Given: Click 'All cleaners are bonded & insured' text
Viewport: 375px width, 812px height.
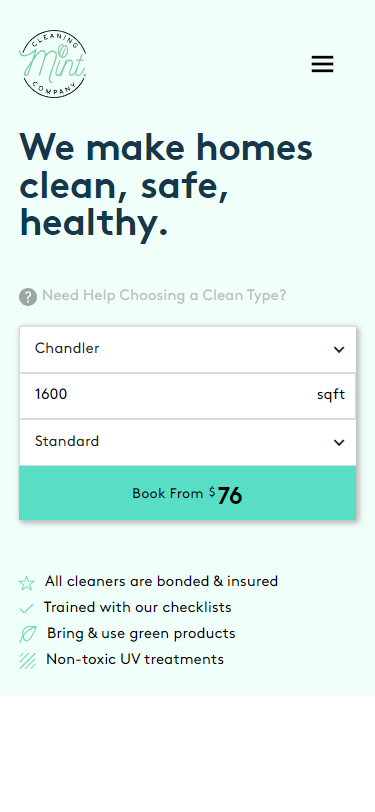Looking at the screenshot, I should coord(161,581).
